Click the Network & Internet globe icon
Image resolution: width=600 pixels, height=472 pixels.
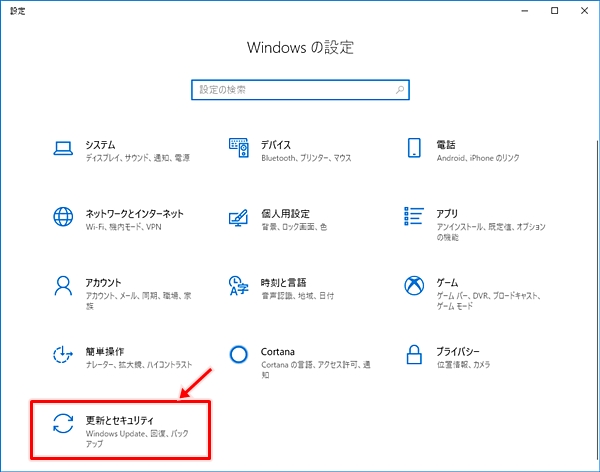[63, 218]
